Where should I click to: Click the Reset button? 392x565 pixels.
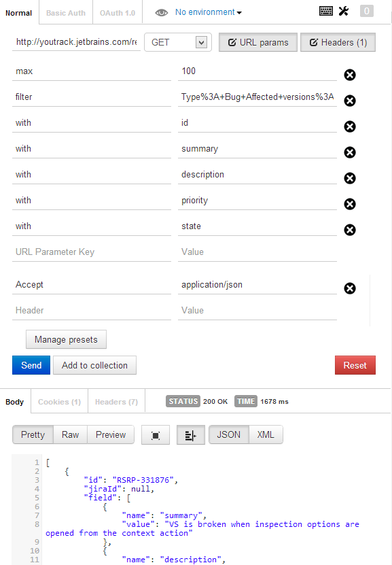coord(355,365)
